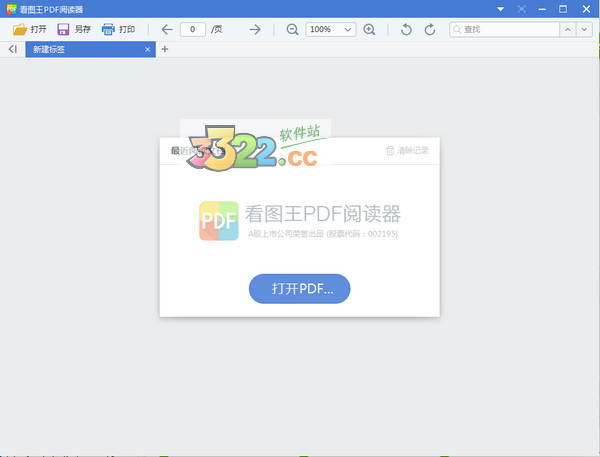The height and width of the screenshot is (457, 600).
Task: Collapse the sidebar panel toggle
Action: pyautogui.click(x=13, y=49)
